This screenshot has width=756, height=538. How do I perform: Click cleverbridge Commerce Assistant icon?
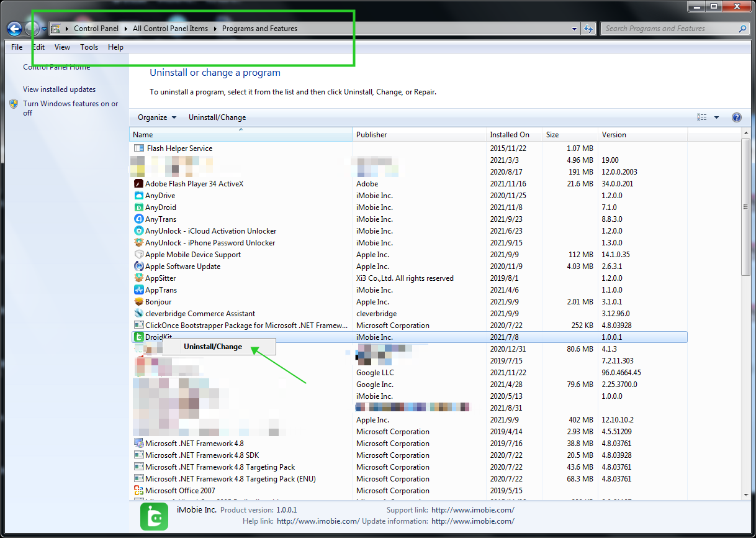click(x=139, y=314)
